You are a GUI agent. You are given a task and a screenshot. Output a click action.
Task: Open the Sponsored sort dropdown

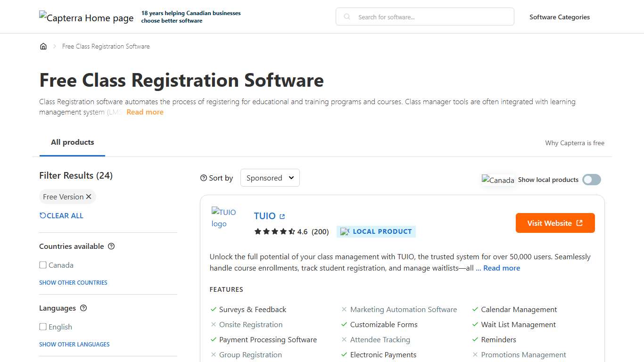(x=270, y=178)
